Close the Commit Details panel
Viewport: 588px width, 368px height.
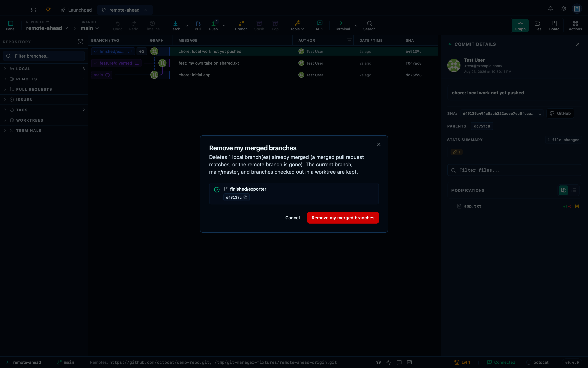pos(578,44)
